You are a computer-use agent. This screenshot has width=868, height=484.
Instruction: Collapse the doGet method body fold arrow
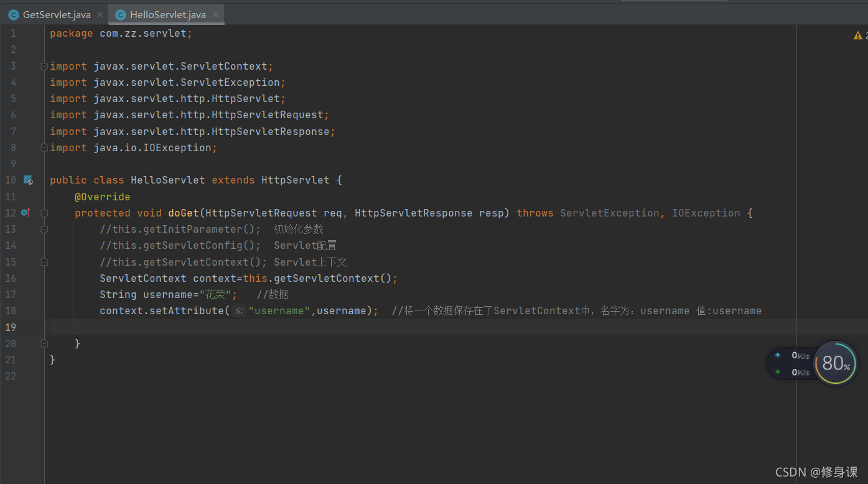tap(44, 212)
